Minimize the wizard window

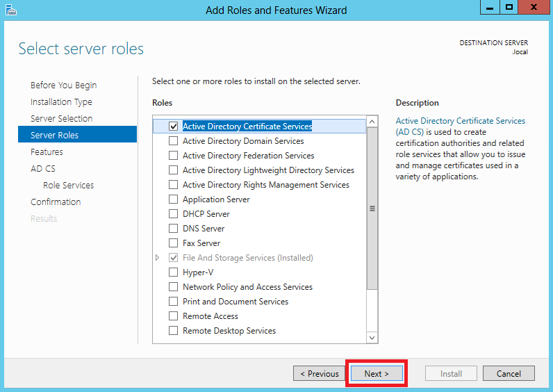coord(490,8)
